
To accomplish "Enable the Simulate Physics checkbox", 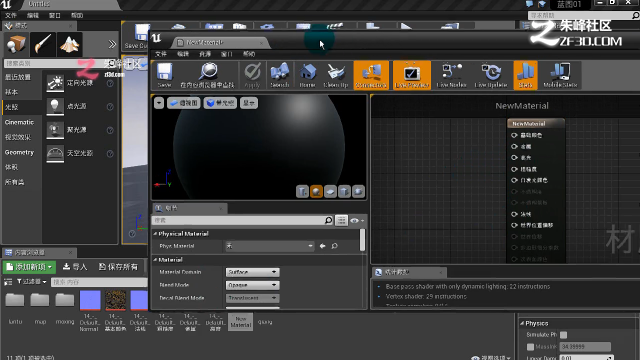I will coord(564,335).
